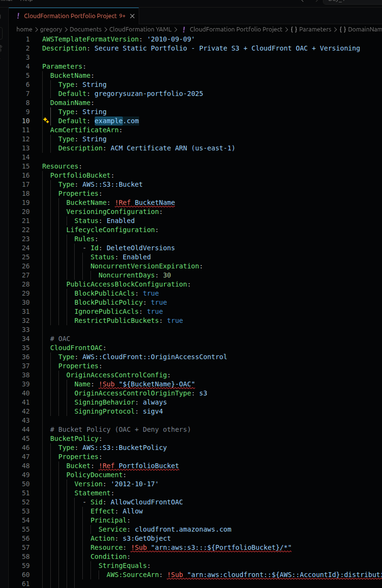This screenshot has height=588, width=382.
Task: Click the '2012-10-17' version string
Action: (x=135, y=484)
